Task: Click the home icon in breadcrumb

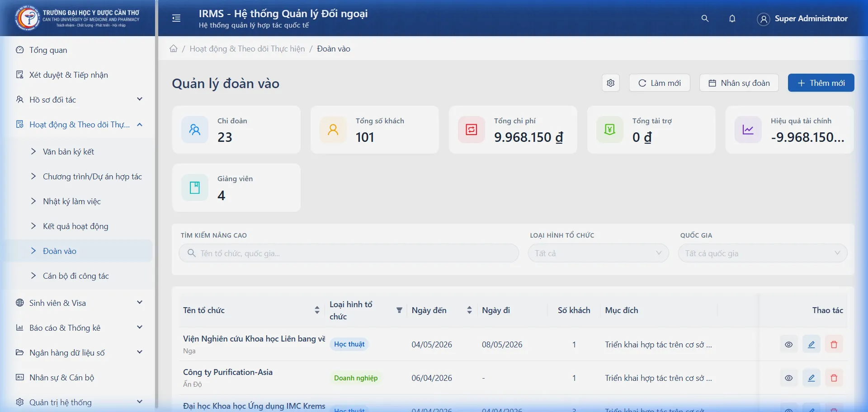Action: (x=174, y=49)
